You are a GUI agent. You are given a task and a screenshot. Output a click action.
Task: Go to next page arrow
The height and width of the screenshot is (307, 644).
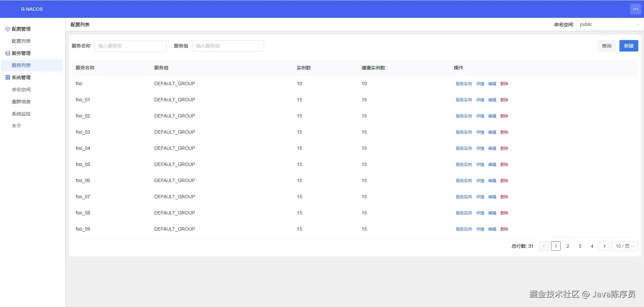[604, 246]
